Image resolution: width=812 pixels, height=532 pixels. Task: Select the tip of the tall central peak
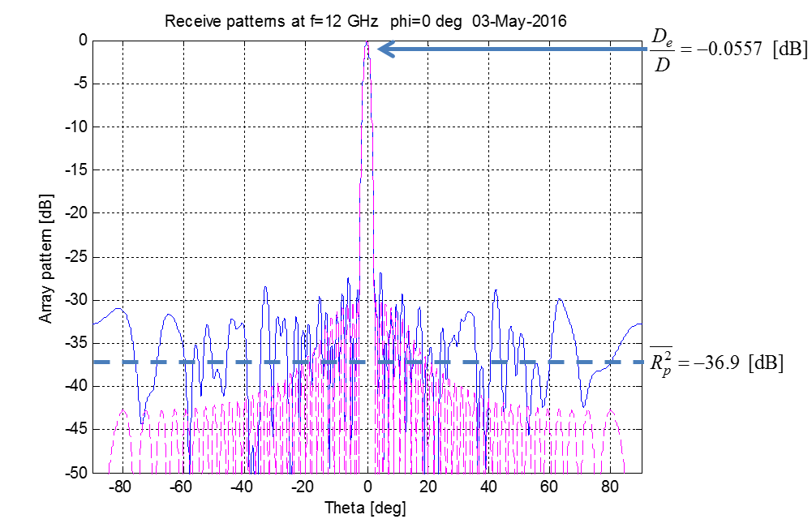click(x=367, y=44)
